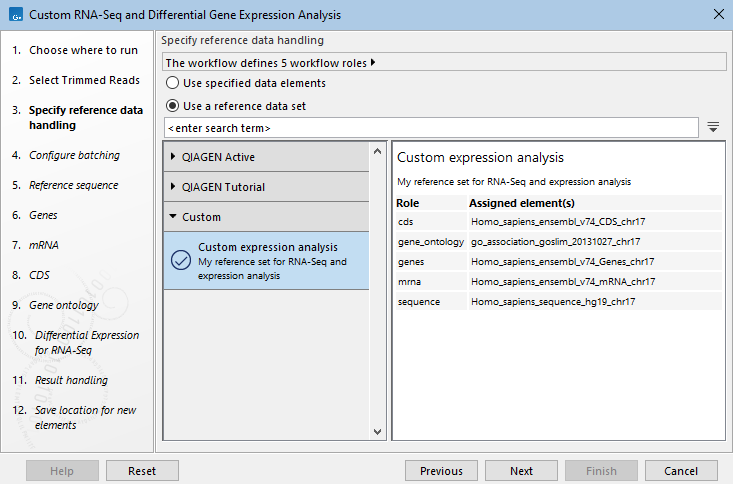Expand the workflow roles disclosure arrow

point(373,62)
